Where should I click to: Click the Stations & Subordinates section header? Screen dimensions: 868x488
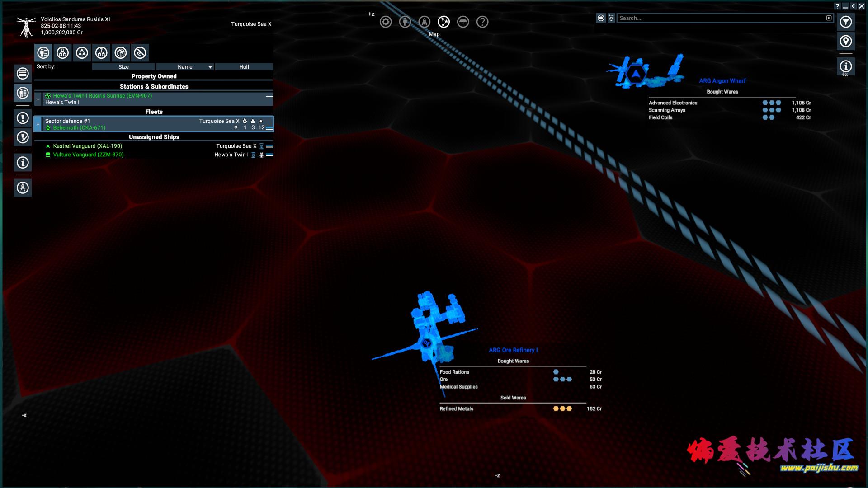(x=154, y=86)
